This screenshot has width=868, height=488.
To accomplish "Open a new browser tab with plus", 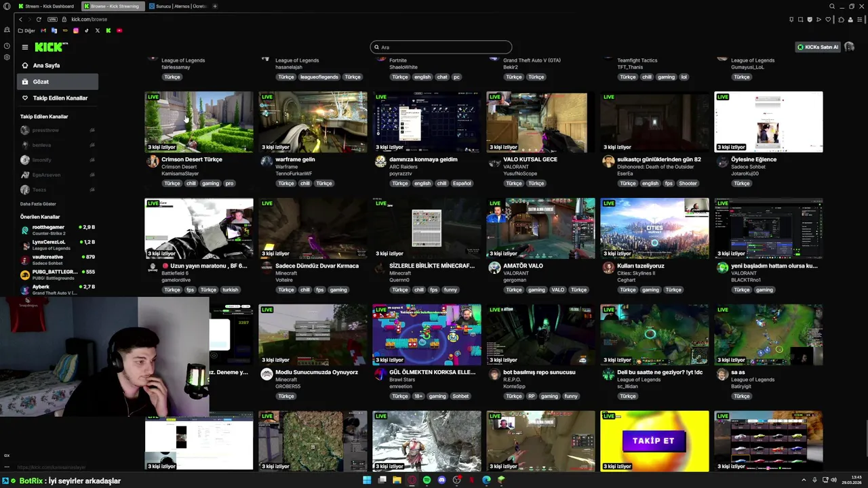I will tap(215, 6).
